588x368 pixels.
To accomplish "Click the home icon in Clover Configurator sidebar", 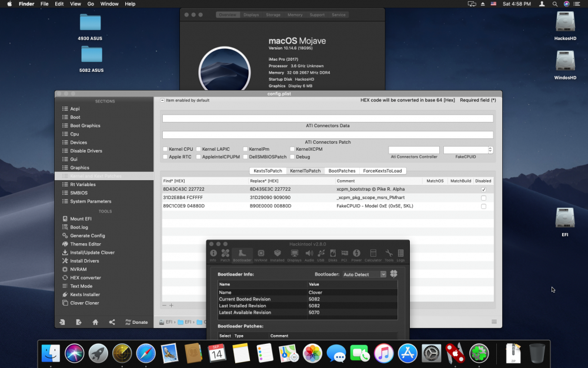I will point(95,322).
